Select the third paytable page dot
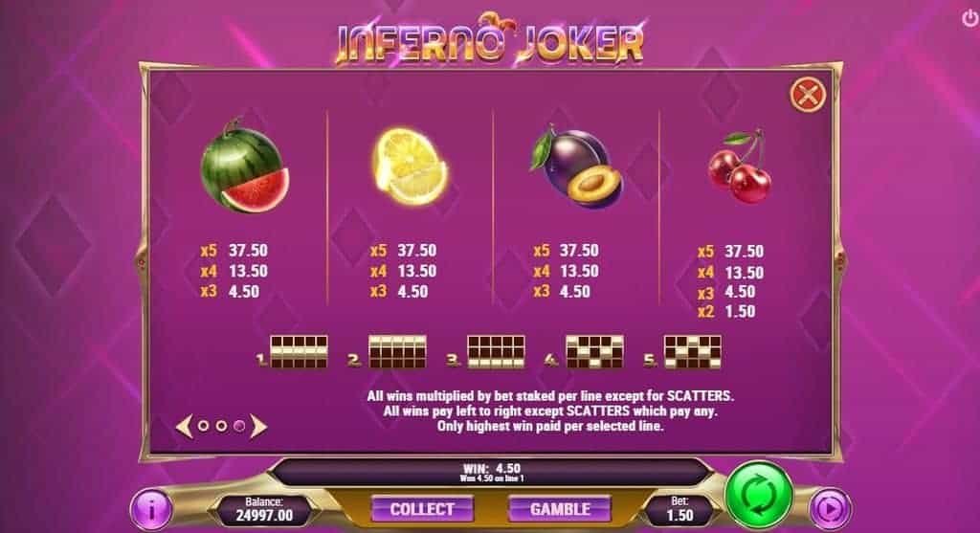This screenshot has width=980, height=533. coord(239,426)
